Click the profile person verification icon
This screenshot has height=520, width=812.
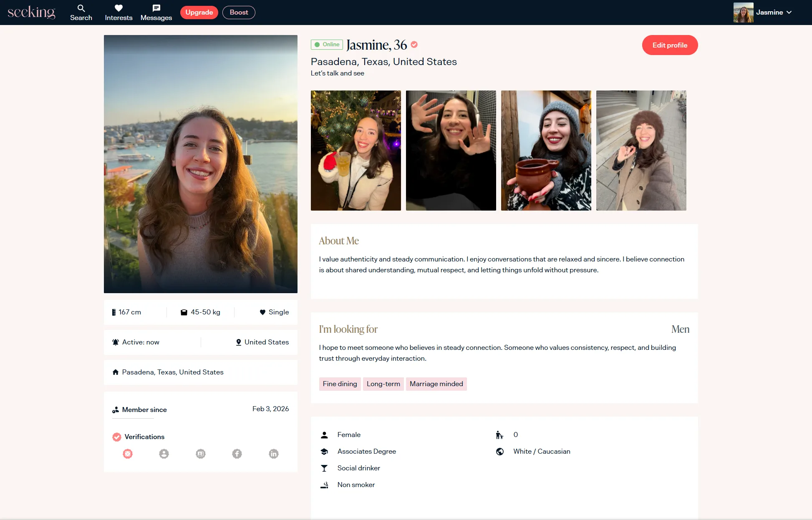coord(164,454)
